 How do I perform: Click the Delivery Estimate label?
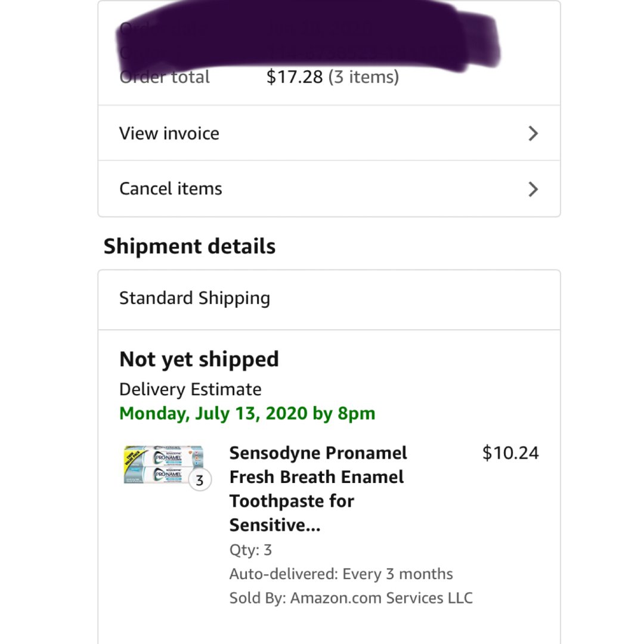(x=190, y=389)
